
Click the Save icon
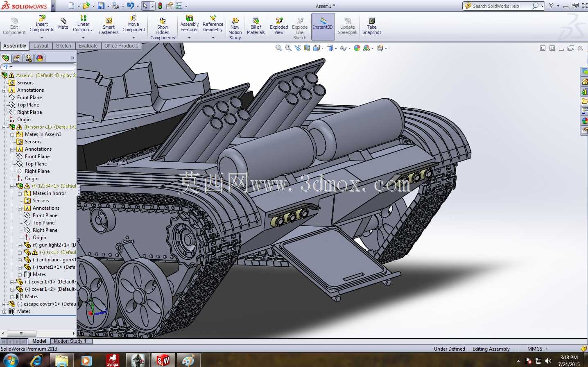(x=101, y=6)
